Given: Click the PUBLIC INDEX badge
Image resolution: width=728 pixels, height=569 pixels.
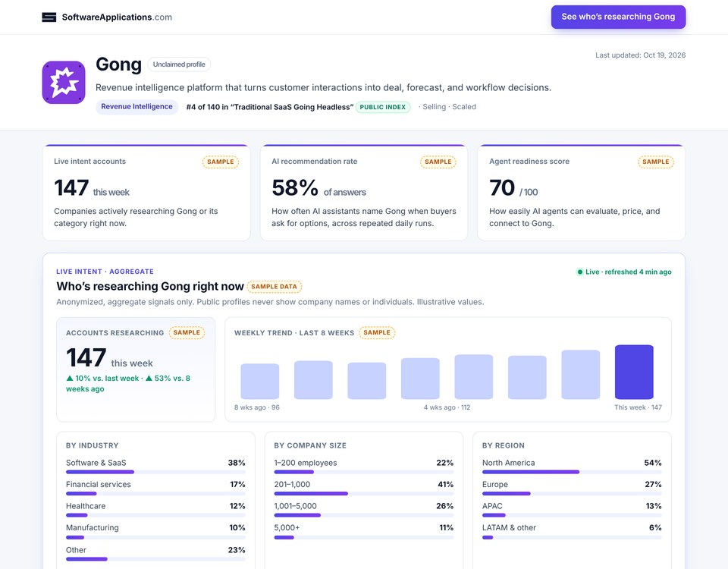Looking at the screenshot, I should pos(382,107).
